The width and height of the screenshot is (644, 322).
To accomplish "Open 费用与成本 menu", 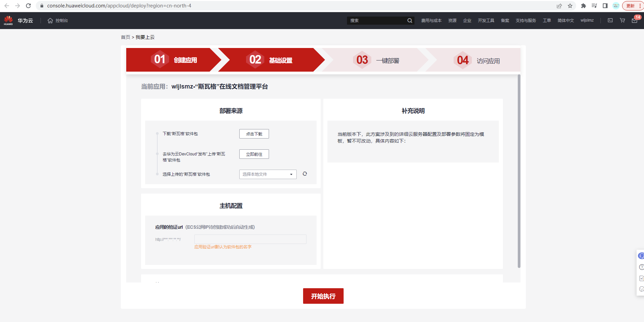I will 431,21.
